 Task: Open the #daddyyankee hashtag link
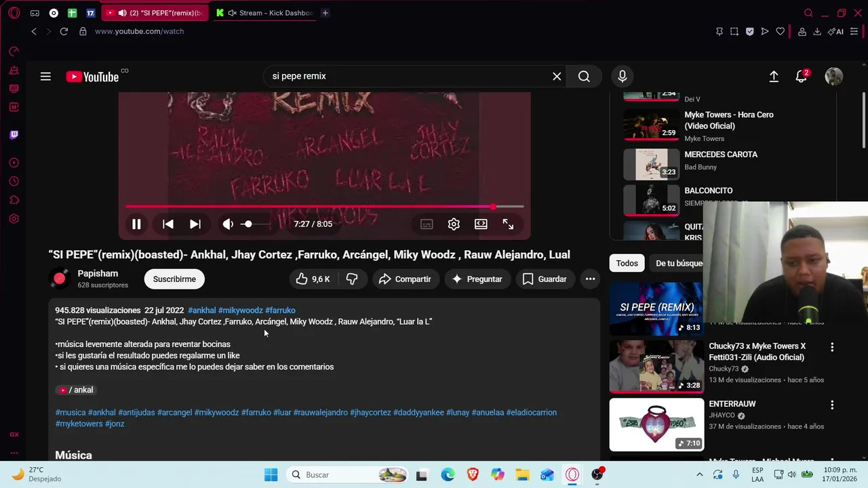pos(418,412)
